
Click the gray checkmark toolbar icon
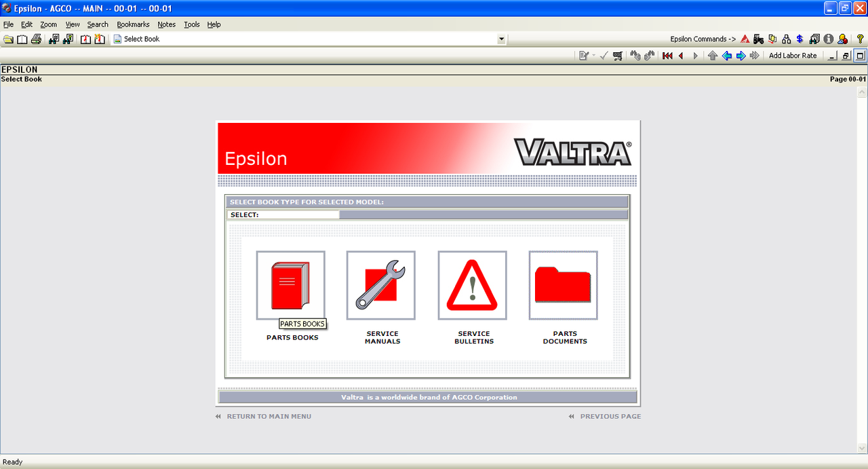(604, 56)
